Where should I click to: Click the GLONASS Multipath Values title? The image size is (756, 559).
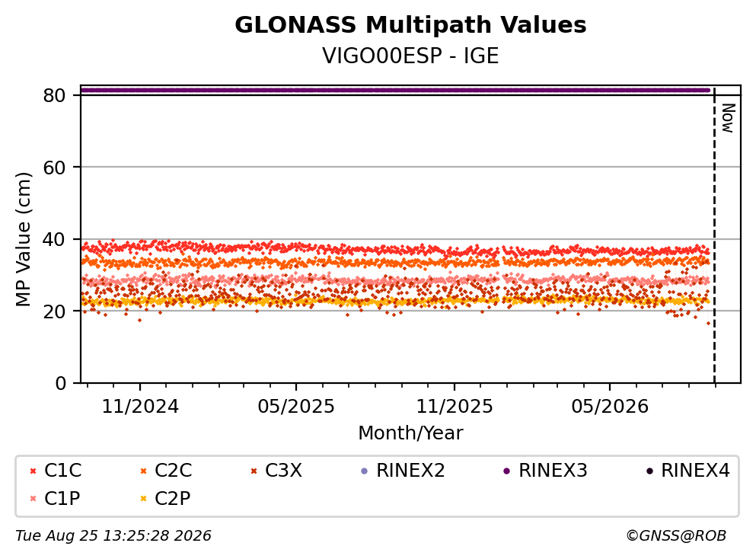tap(410, 25)
